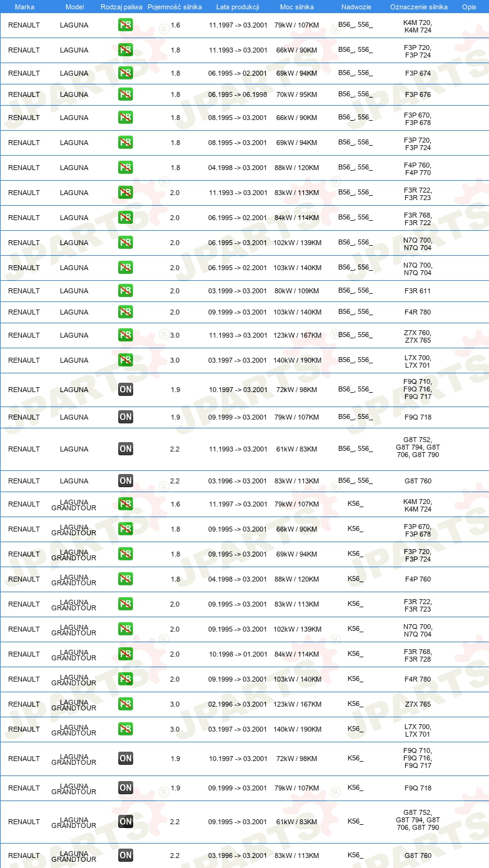Click petrol icon for Grandtour F4R 780 row
Viewport: 489px width, 868px height.
pyautogui.click(x=126, y=679)
